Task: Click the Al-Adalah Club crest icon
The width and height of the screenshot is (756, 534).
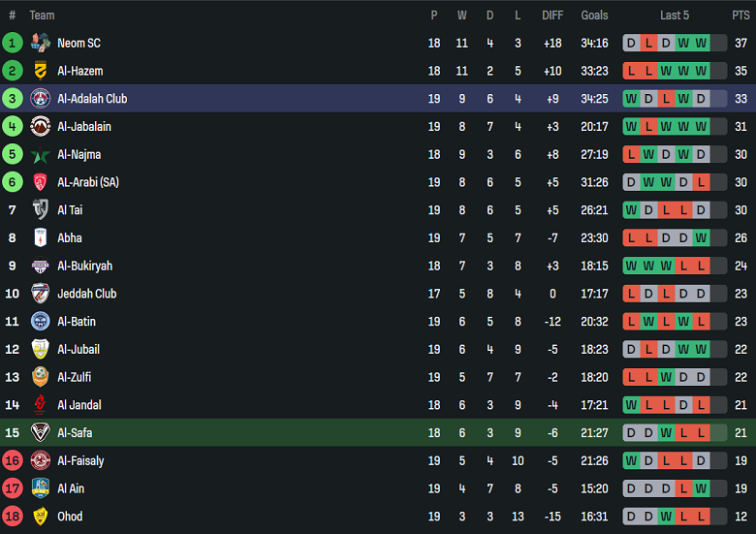Action: coord(41,99)
